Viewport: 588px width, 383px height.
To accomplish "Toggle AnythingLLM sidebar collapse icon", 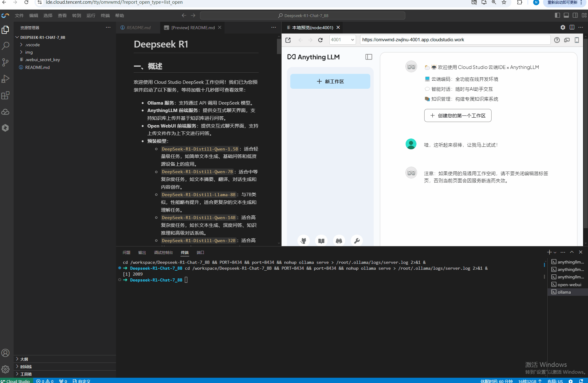I will point(369,57).
